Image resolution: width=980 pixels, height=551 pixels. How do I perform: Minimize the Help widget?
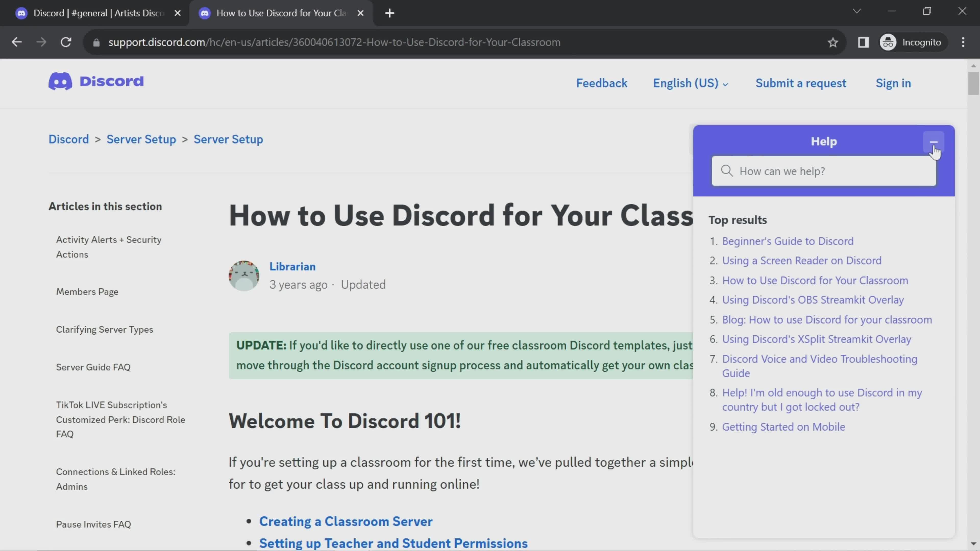933,142
